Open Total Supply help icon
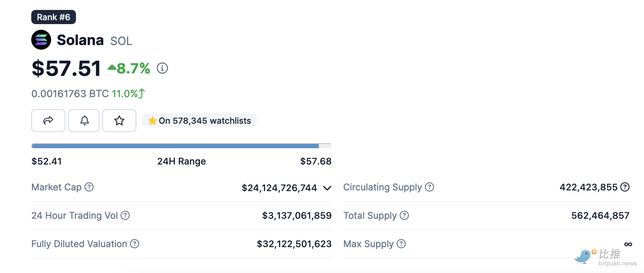The height and width of the screenshot is (273, 644). point(404,215)
